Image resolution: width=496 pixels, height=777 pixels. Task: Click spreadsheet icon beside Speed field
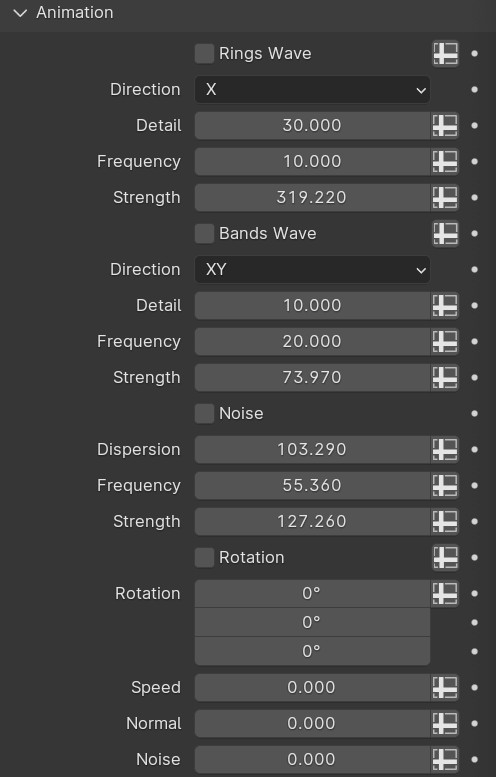[x=445, y=687]
